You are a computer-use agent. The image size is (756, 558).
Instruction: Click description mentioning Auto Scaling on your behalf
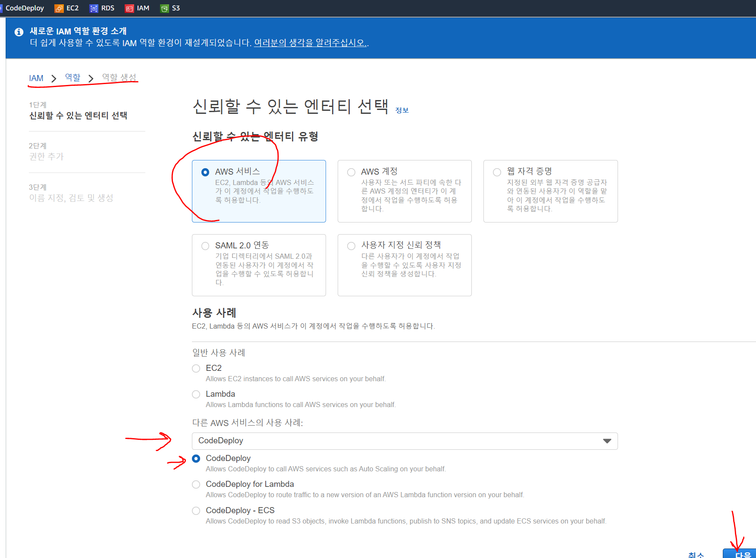pos(326,469)
